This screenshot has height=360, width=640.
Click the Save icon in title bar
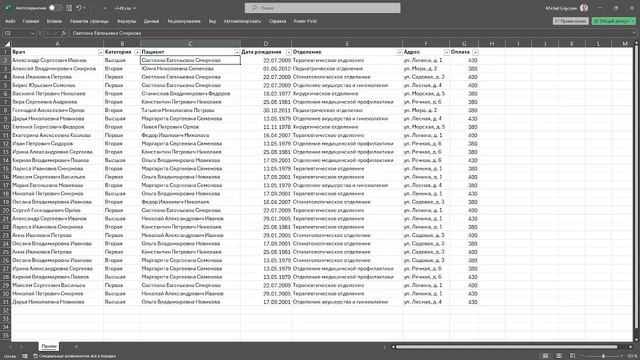pyautogui.click(x=69, y=8)
